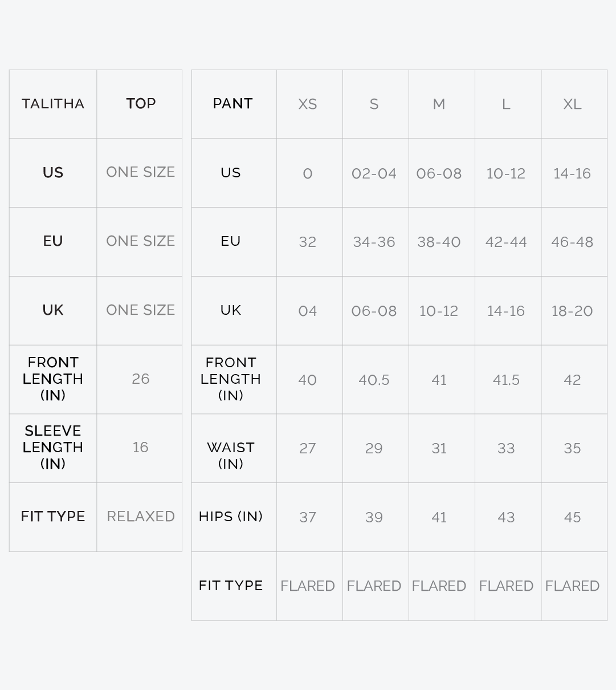Select the XS size column header
Screen dimensions: 616x690
point(308,104)
